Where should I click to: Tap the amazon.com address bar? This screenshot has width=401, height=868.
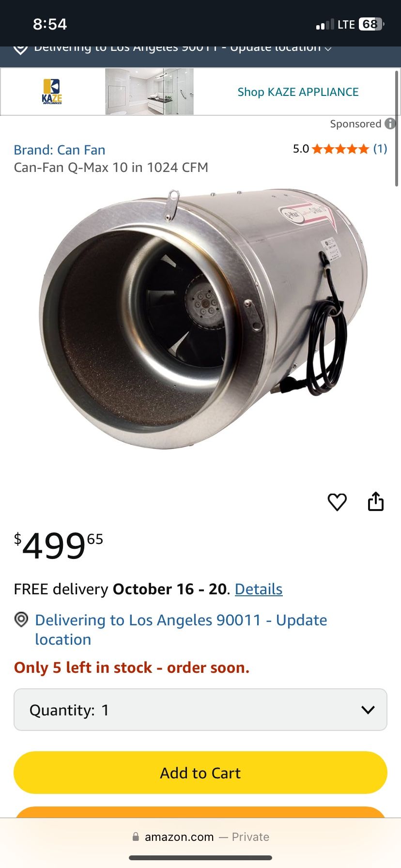point(200,837)
